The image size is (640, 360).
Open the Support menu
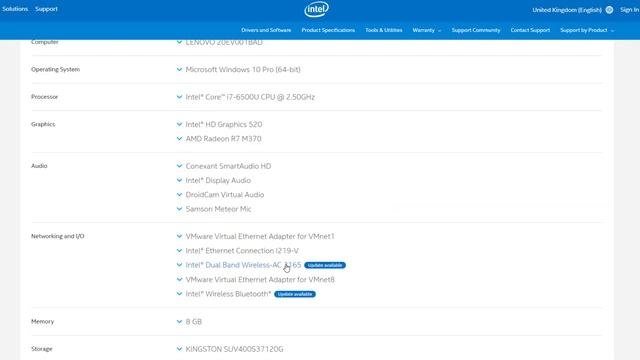46,9
